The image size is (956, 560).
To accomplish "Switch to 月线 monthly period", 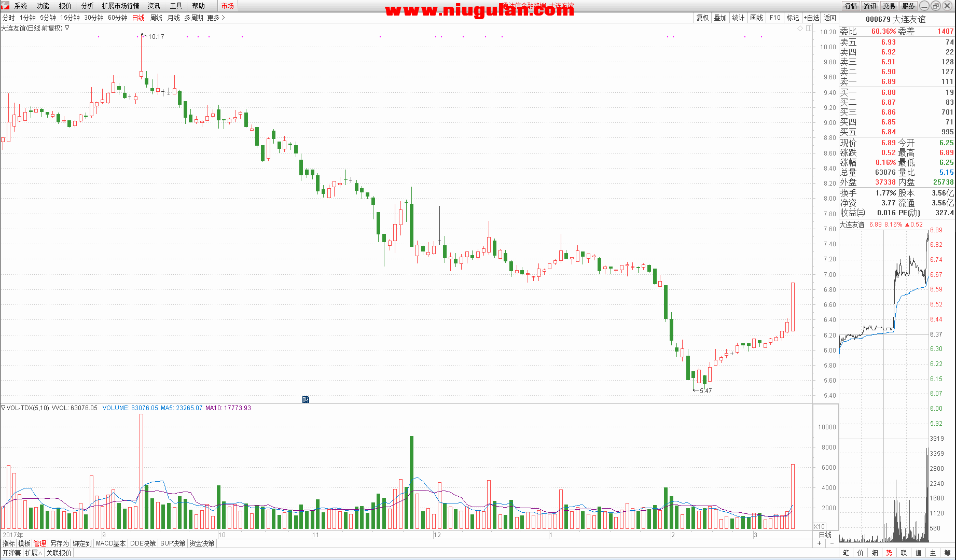I will click(174, 18).
